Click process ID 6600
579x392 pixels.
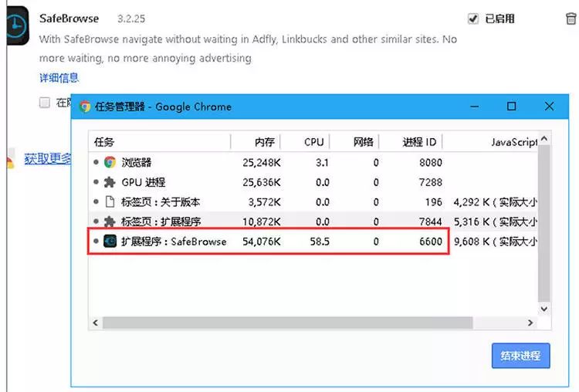431,242
